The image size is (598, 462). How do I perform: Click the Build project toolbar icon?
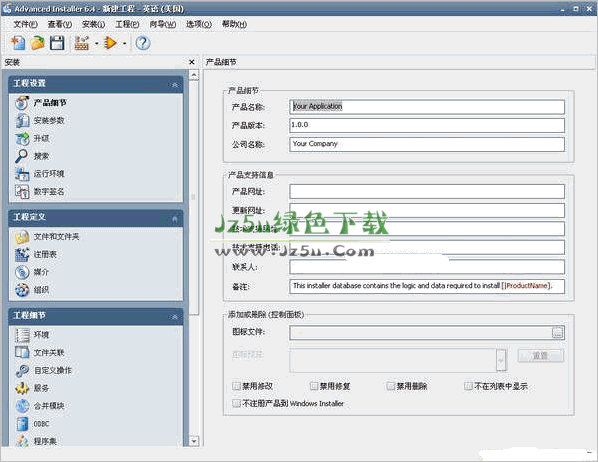pyautogui.click(x=82, y=43)
